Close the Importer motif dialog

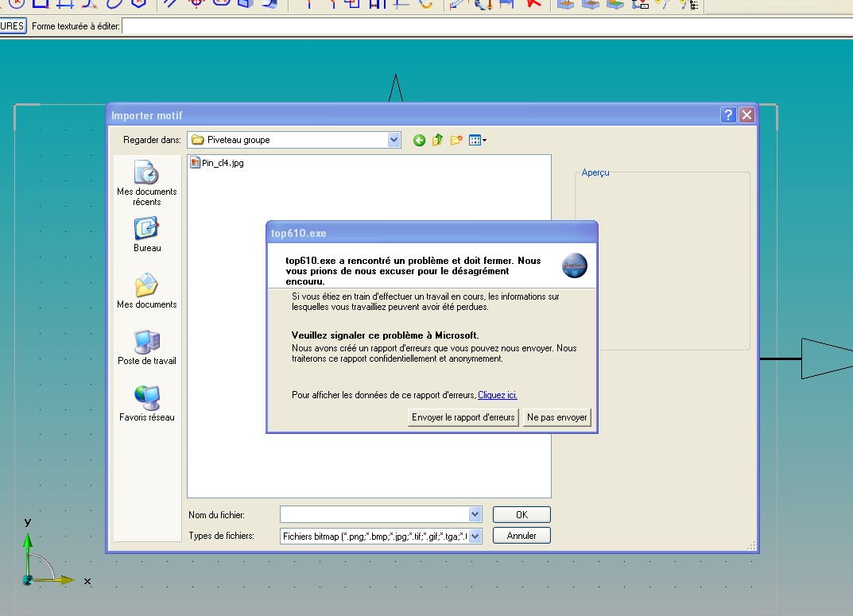[747, 114]
